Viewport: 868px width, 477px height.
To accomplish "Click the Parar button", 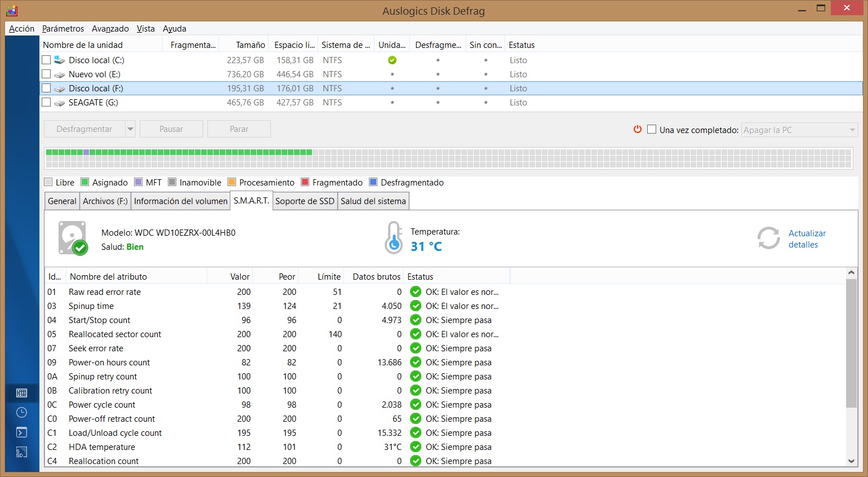I will pyautogui.click(x=239, y=129).
